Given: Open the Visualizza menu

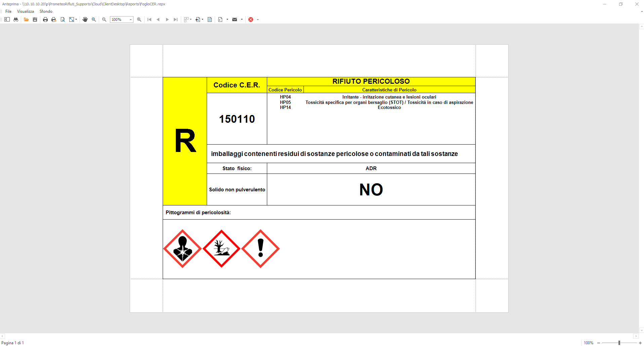Looking at the screenshot, I should pyautogui.click(x=26, y=11).
